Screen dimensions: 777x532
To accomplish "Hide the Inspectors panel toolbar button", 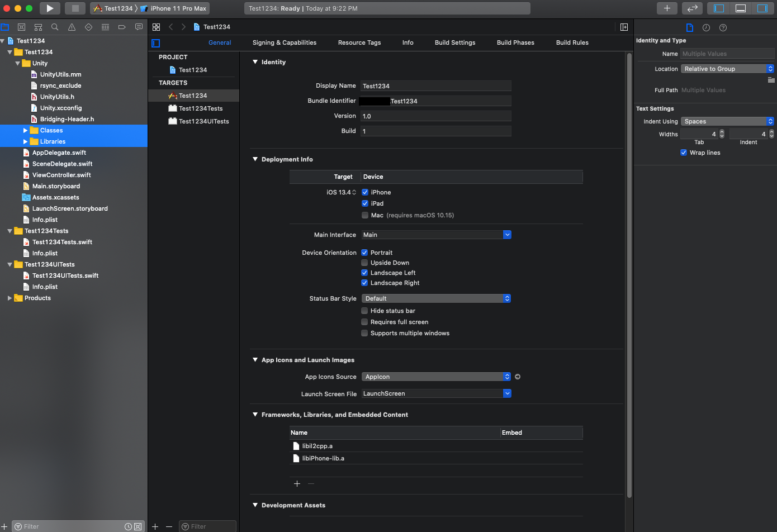I will pyautogui.click(x=762, y=8).
